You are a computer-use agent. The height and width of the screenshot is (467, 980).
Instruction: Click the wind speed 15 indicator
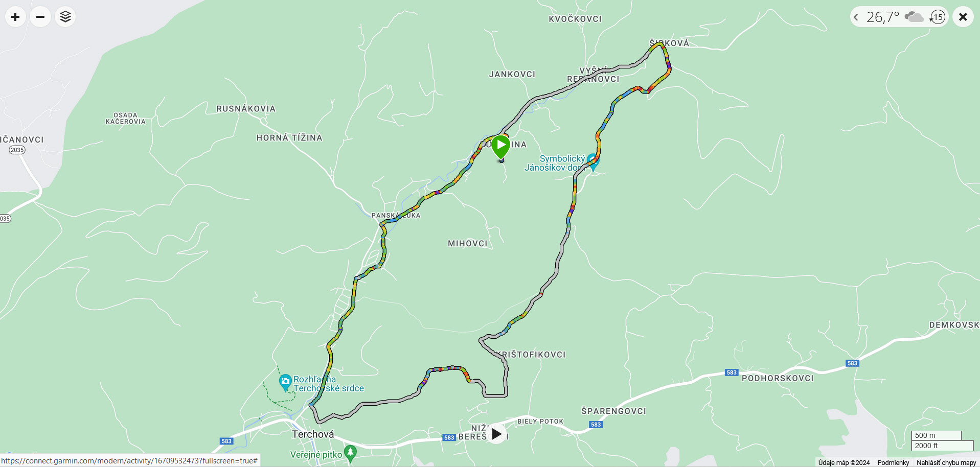(938, 17)
